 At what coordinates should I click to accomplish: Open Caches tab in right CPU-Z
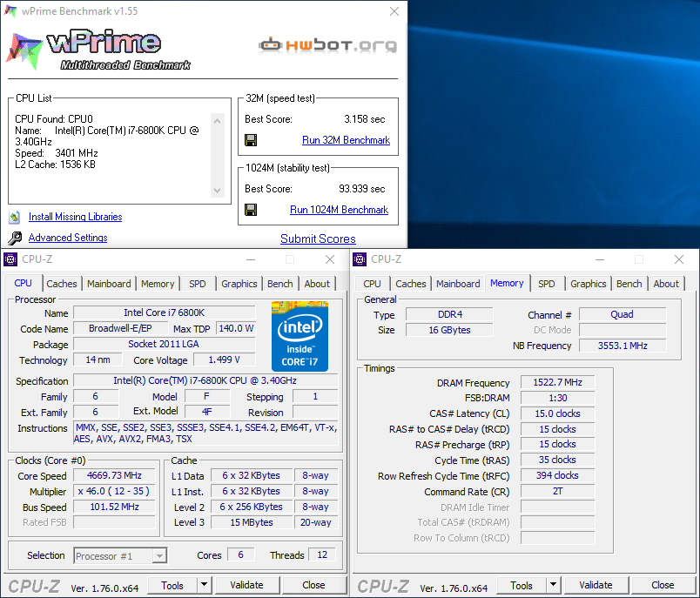(411, 284)
